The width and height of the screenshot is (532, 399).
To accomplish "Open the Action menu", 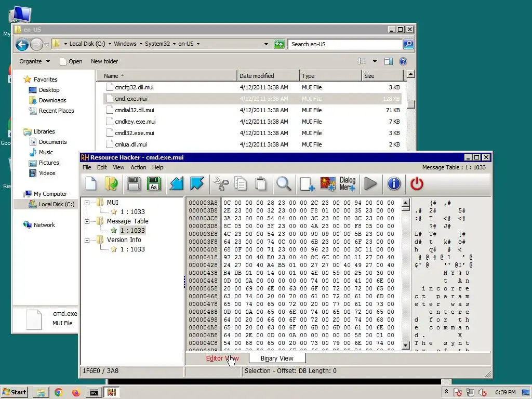I will pyautogui.click(x=138, y=167).
